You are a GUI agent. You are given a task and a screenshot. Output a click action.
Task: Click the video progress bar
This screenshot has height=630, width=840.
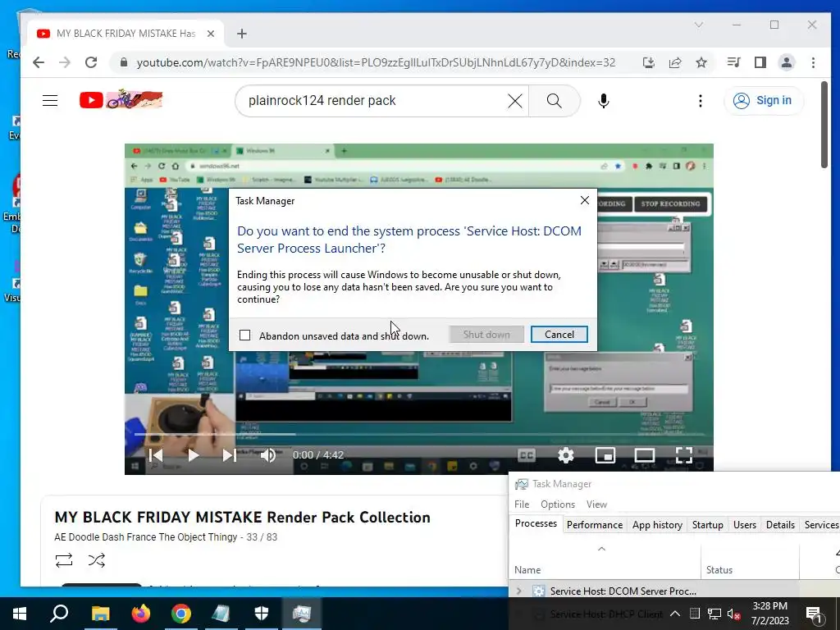pyautogui.click(x=419, y=434)
